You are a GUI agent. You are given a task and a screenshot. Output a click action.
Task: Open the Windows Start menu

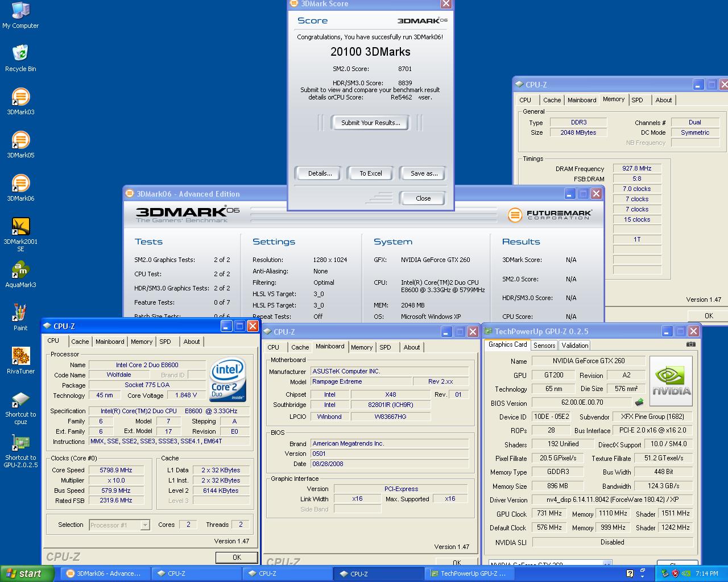[x=27, y=573]
